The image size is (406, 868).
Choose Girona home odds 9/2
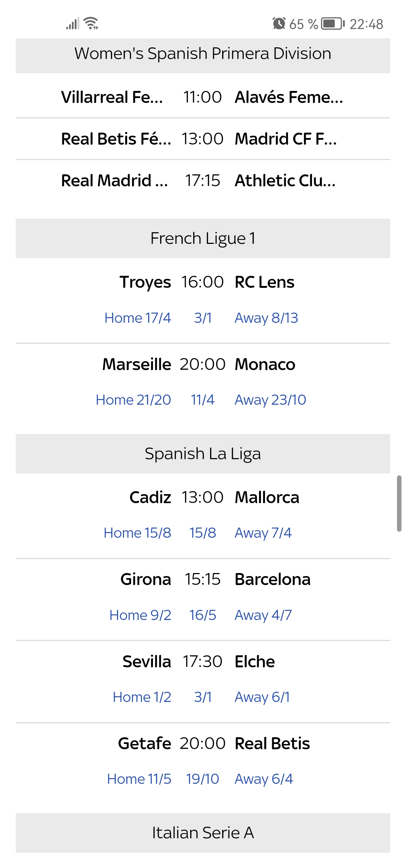pyautogui.click(x=140, y=615)
